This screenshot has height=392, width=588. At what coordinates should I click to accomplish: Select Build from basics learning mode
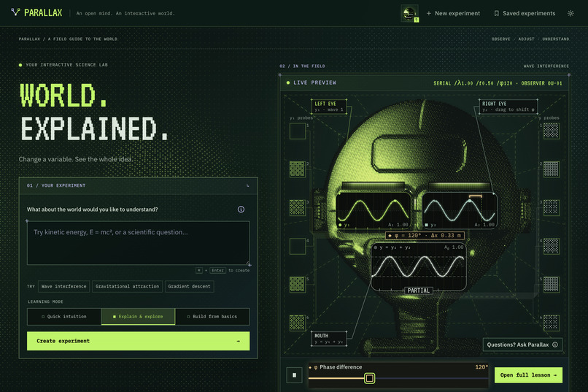(x=212, y=317)
